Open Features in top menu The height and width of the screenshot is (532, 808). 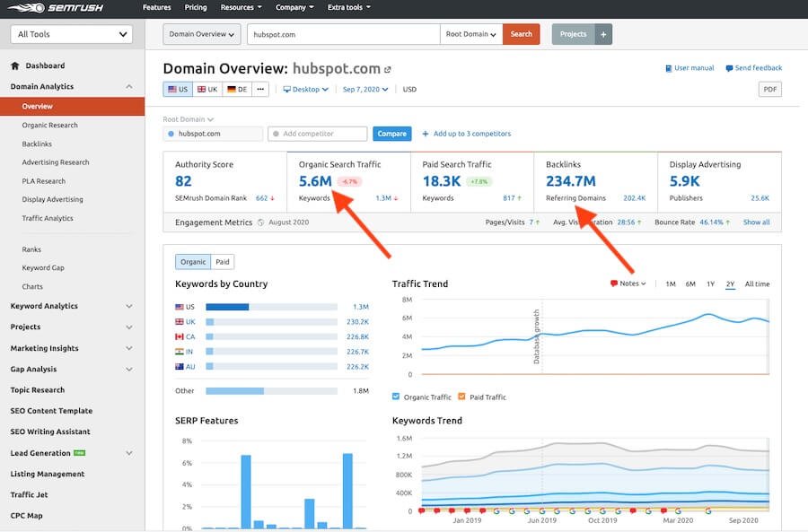[156, 7]
